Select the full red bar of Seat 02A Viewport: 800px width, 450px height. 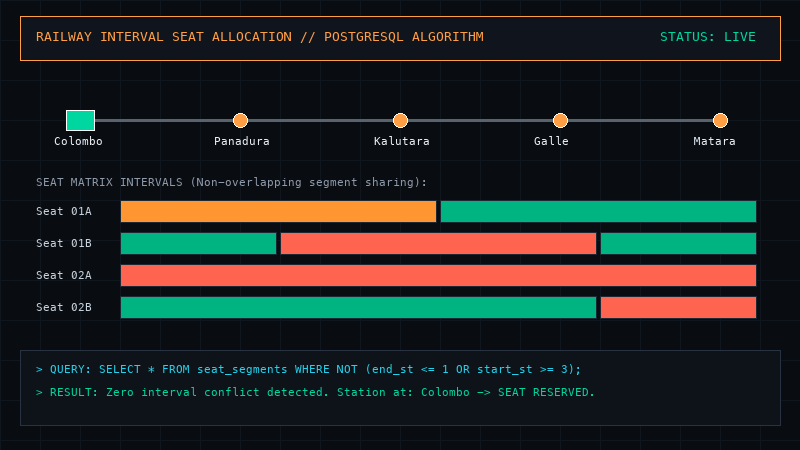438,276
